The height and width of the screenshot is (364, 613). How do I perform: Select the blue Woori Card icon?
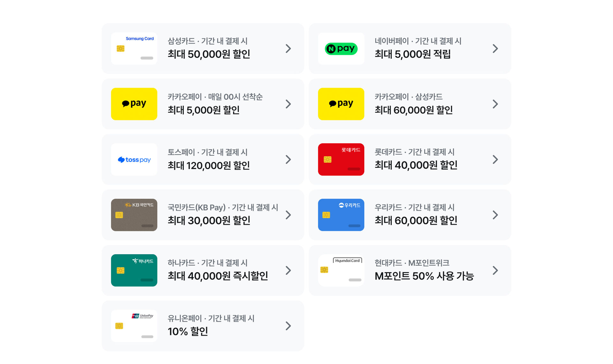click(x=341, y=215)
